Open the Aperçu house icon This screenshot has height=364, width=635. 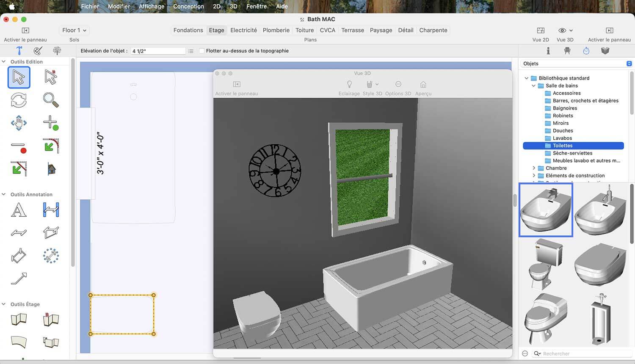[x=423, y=84]
